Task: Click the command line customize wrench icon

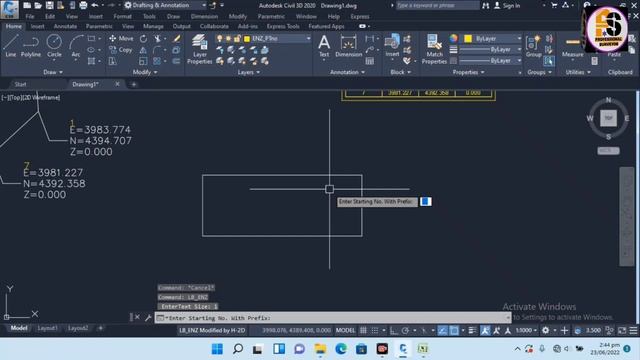Action: pyautogui.click(x=148, y=317)
